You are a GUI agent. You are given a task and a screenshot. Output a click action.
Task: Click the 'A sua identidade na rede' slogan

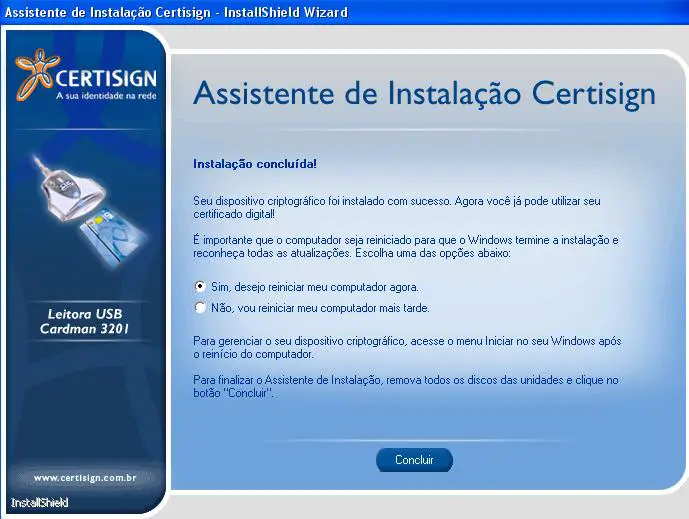tap(106, 95)
